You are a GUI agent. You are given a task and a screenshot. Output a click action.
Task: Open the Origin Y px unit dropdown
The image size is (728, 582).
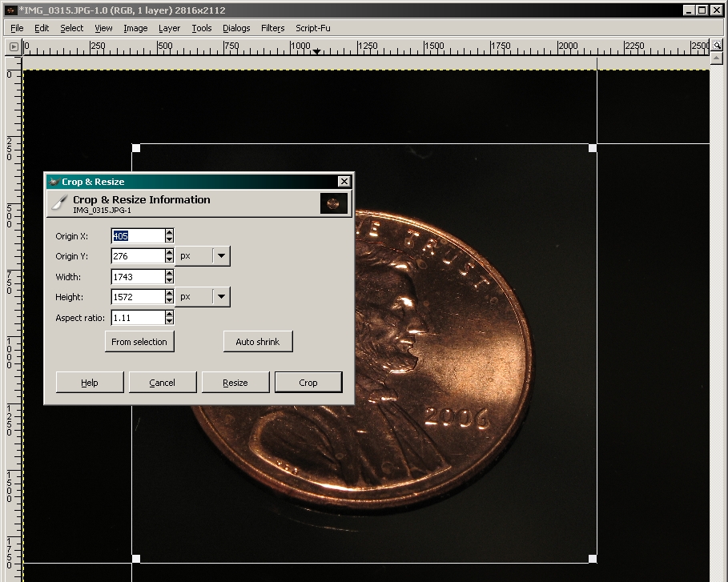[222, 256]
